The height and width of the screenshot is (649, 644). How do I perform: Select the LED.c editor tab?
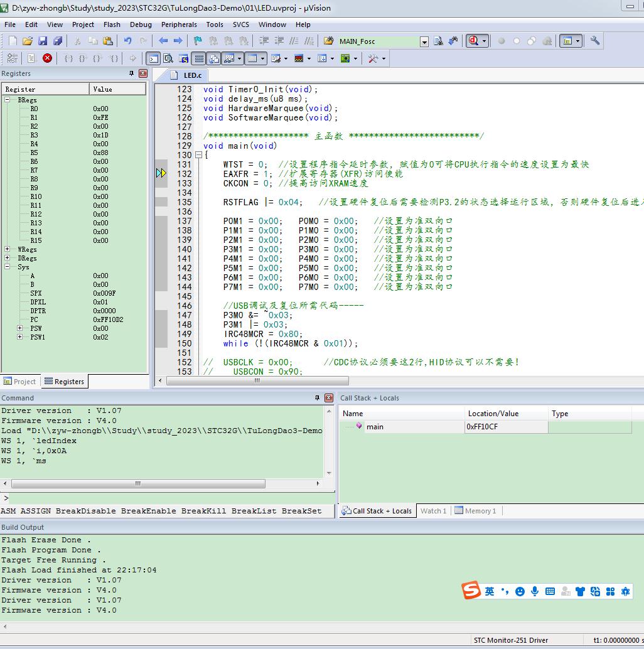[x=186, y=75]
